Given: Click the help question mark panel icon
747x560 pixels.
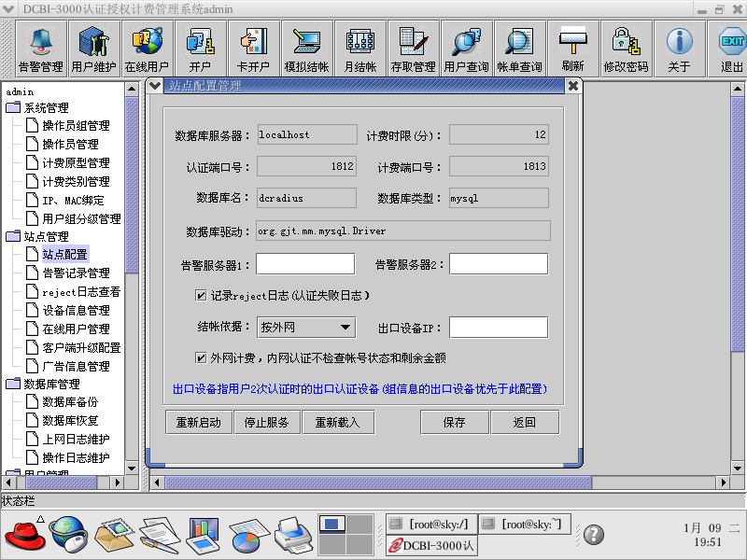Looking at the screenshot, I should [594, 534].
